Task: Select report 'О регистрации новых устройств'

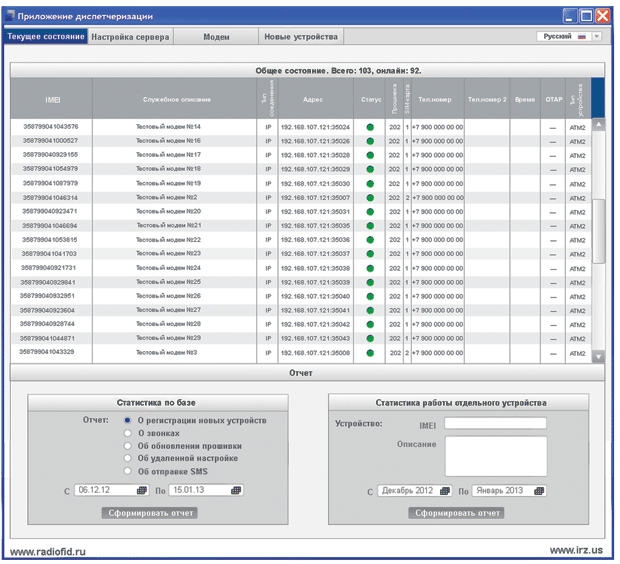Action: tap(127, 420)
